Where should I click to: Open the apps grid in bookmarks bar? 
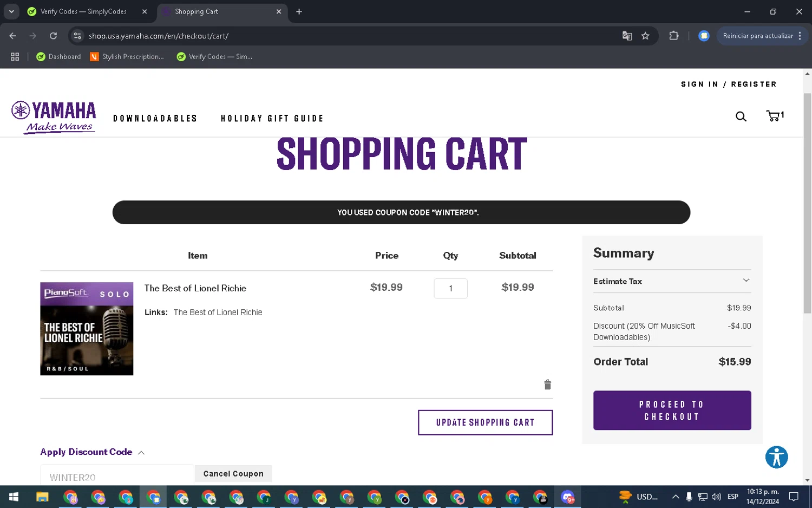coord(15,56)
